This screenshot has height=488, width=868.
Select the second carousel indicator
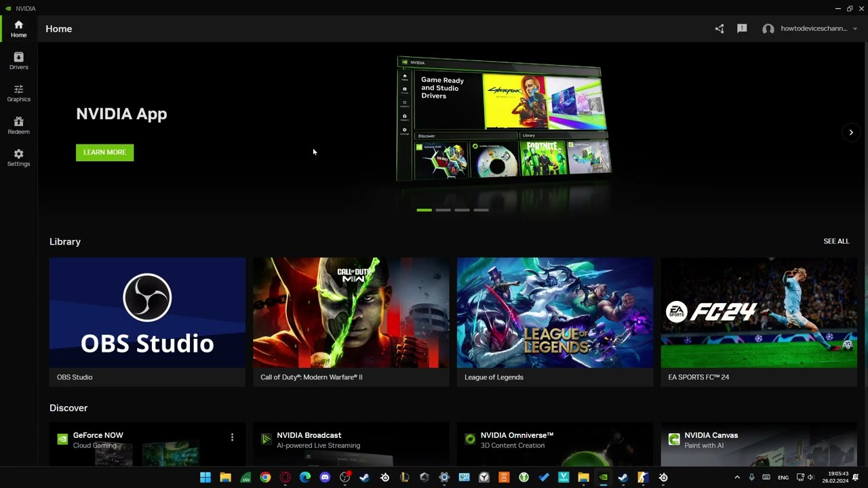tap(443, 210)
